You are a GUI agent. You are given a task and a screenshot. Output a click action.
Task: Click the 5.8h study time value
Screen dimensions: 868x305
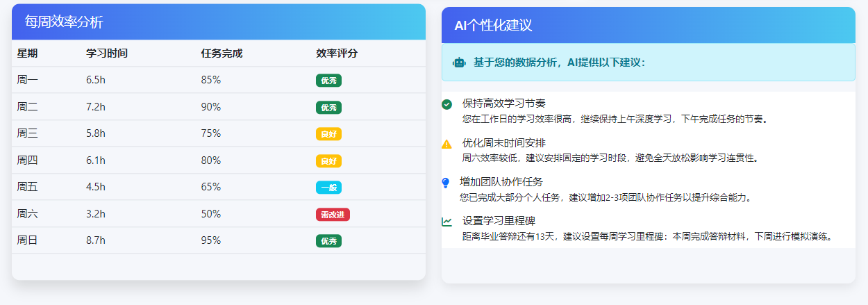(96, 134)
